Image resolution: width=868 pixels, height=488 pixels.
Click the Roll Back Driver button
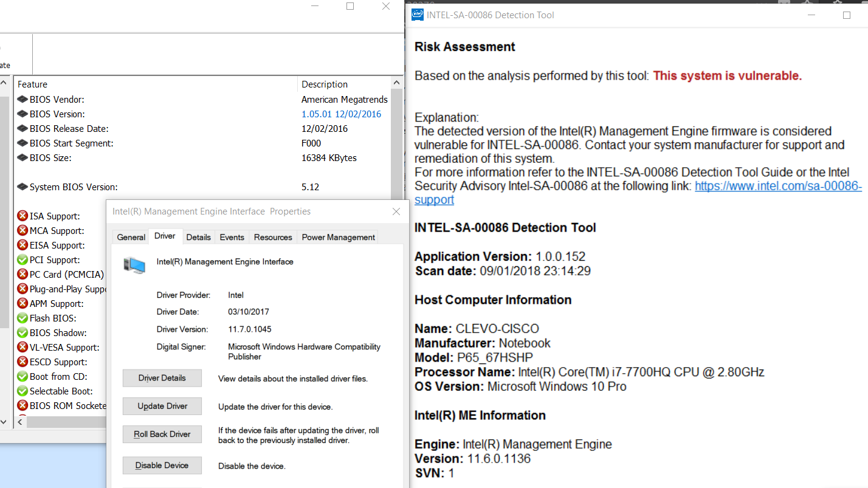pyautogui.click(x=162, y=434)
